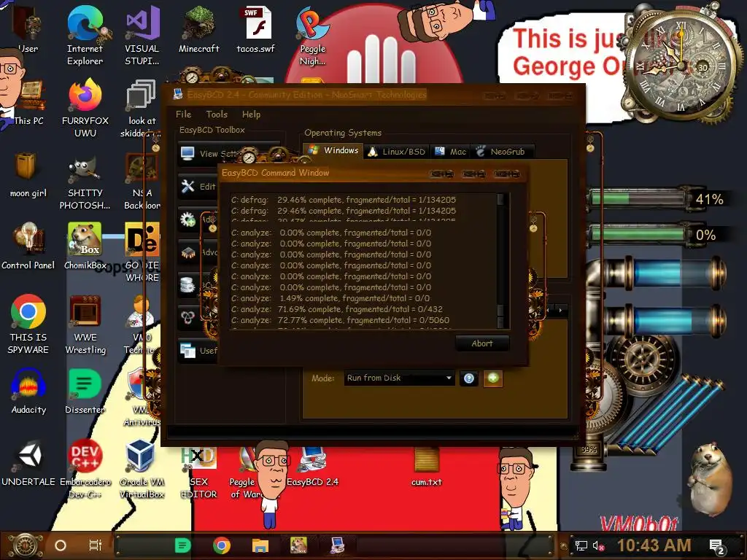Switch to the NeoGrub tab

501,152
